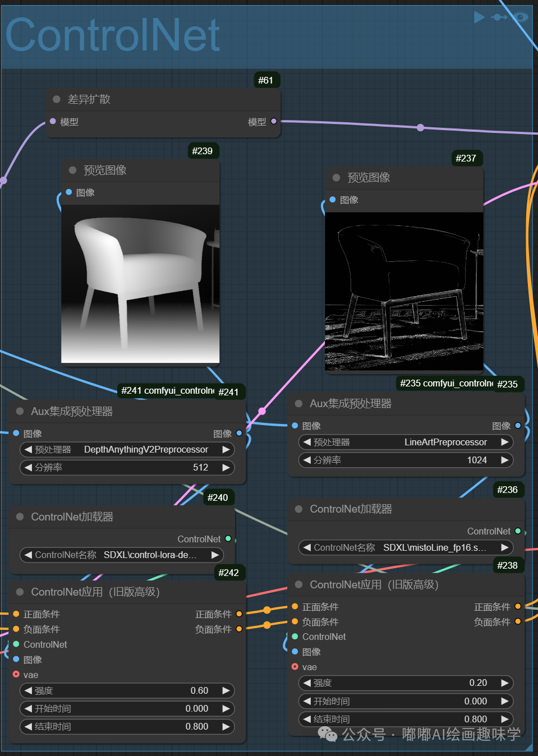This screenshot has height=756, width=538.
Task: Click the #237 node badge
Action: 466,158
